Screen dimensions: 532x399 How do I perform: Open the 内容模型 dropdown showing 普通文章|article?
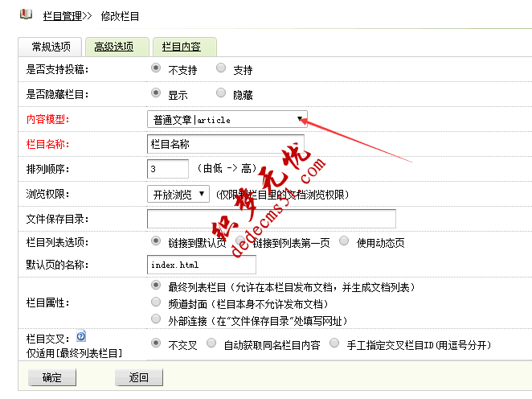(x=227, y=119)
